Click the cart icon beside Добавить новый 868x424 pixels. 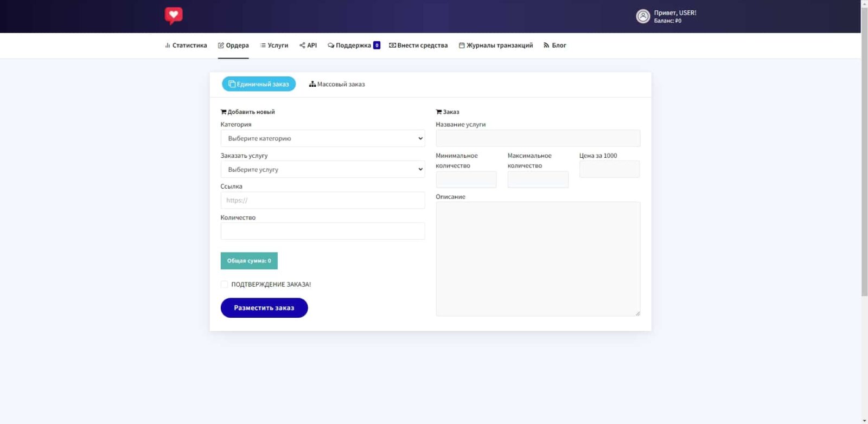[224, 112]
